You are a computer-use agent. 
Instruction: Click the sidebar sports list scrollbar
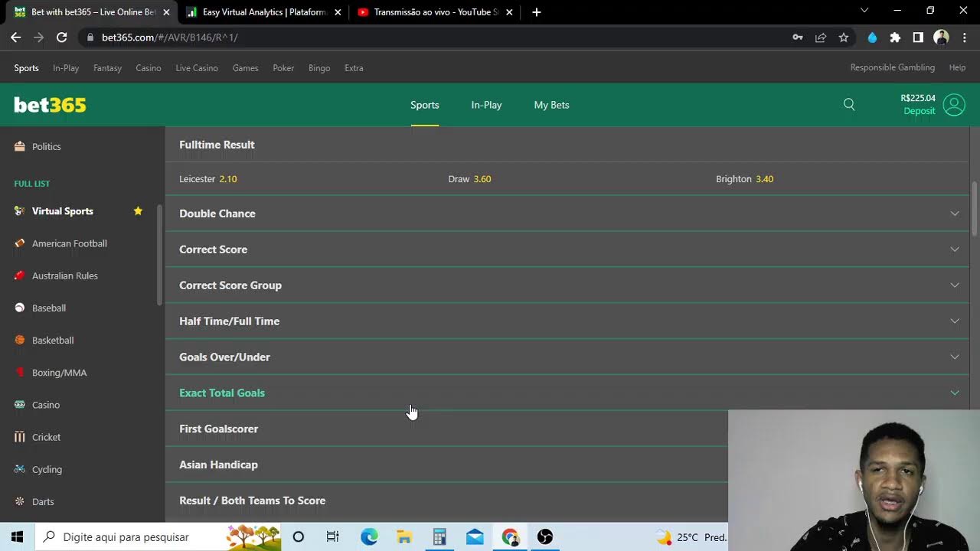pyautogui.click(x=159, y=256)
